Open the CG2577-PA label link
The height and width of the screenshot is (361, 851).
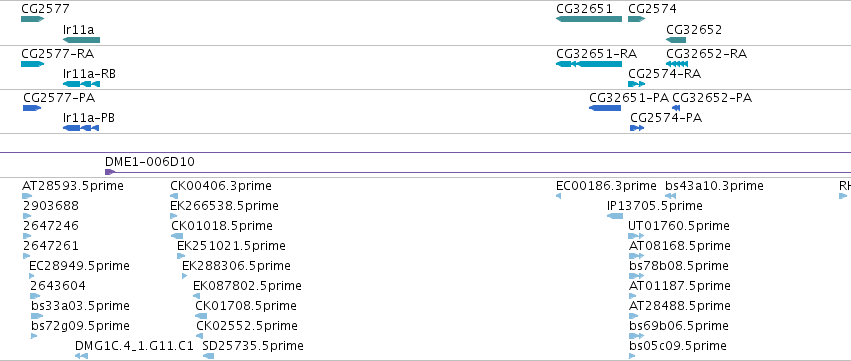point(59,98)
